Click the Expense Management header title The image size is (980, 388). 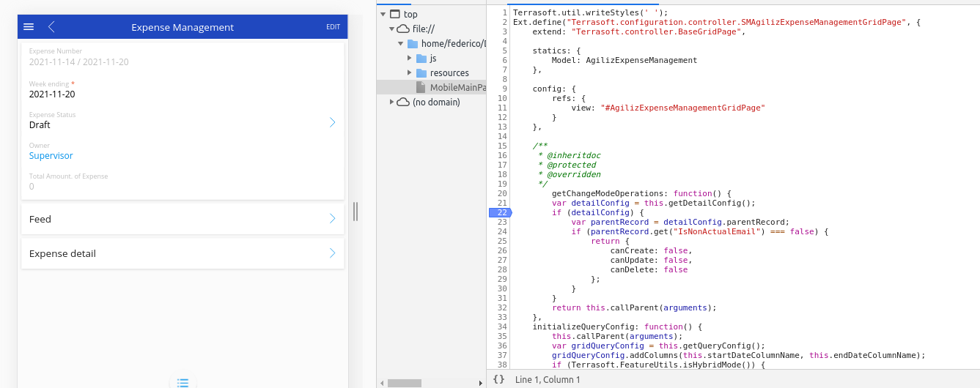[183, 27]
